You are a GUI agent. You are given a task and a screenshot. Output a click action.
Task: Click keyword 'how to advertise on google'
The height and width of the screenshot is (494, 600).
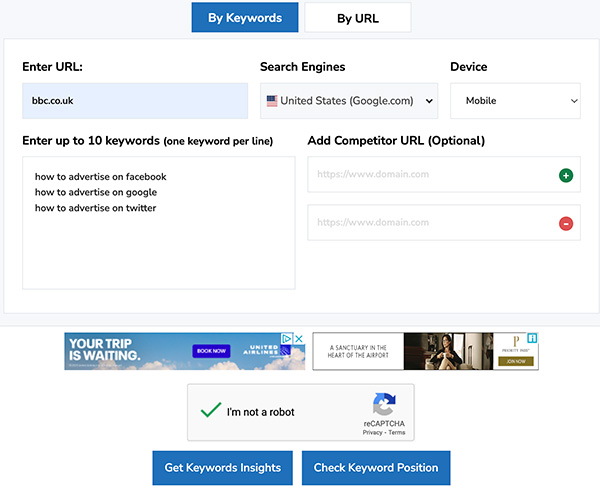(x=96, y=192)
